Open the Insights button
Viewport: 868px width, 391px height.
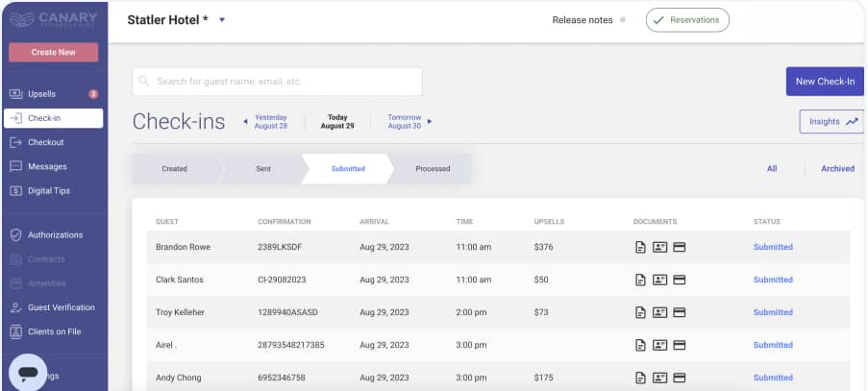[831, 122]
